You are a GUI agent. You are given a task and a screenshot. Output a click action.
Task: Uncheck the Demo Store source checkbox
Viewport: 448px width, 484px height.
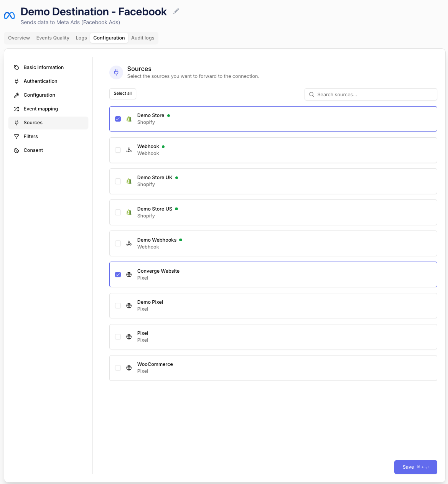point(118,119)
